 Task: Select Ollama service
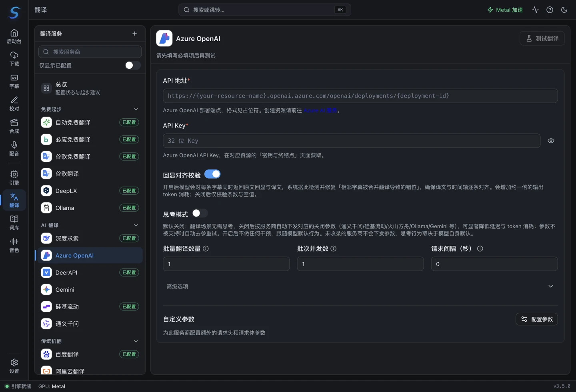click(x=90, y=208)
